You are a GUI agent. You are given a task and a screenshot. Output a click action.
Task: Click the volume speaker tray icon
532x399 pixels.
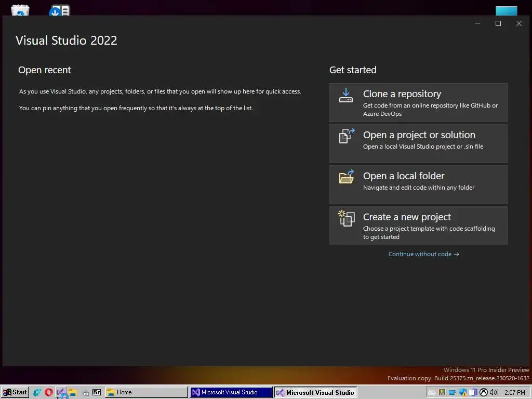[494, 392]
